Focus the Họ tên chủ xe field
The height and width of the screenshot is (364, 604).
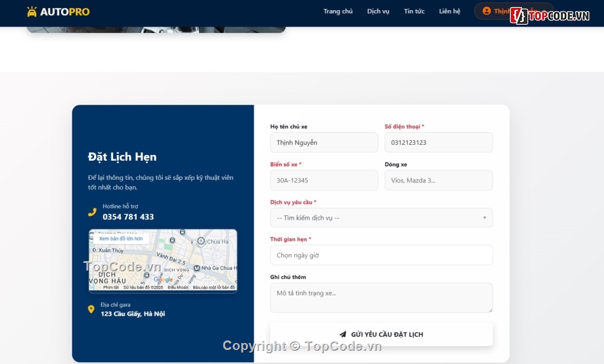click(324, 142)
